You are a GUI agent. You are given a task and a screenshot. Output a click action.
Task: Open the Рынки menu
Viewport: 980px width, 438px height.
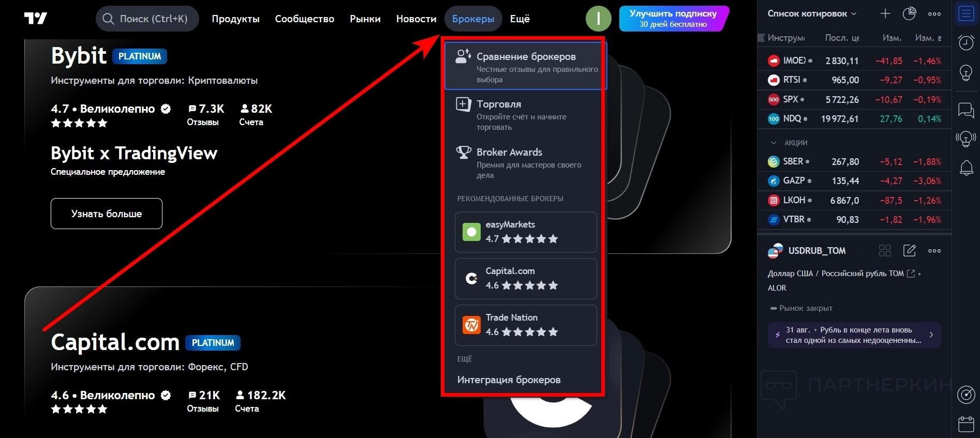365,19
